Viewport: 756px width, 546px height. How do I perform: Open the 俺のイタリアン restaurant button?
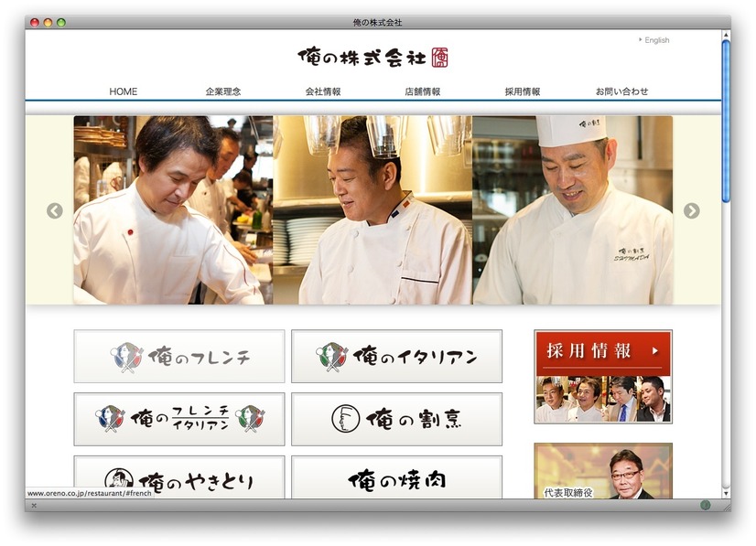(x=397, y=357)
